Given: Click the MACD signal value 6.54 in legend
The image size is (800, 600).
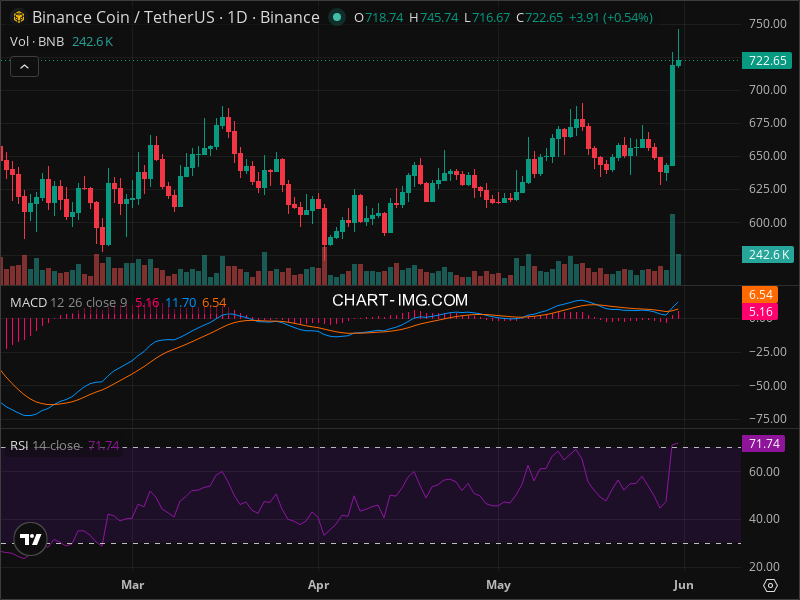Looking at the screenshot, I should click(x=214, y=303).
